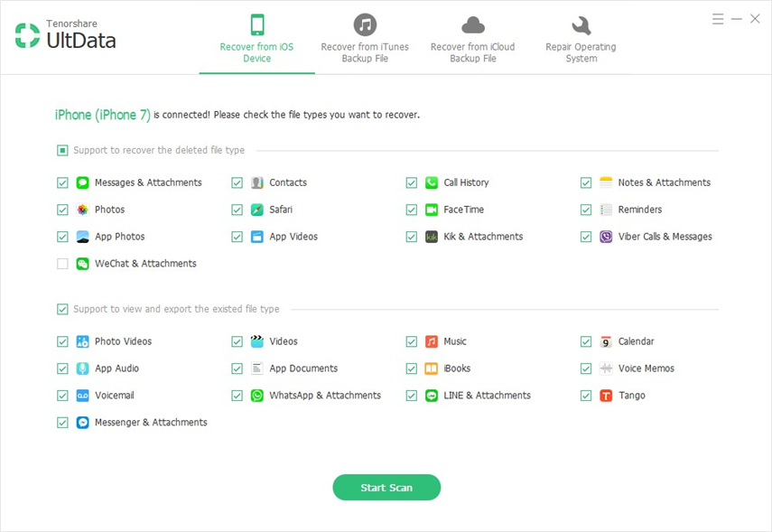
Task: Click the Viber Calls & Messages icon
Action: click(606, 237)
